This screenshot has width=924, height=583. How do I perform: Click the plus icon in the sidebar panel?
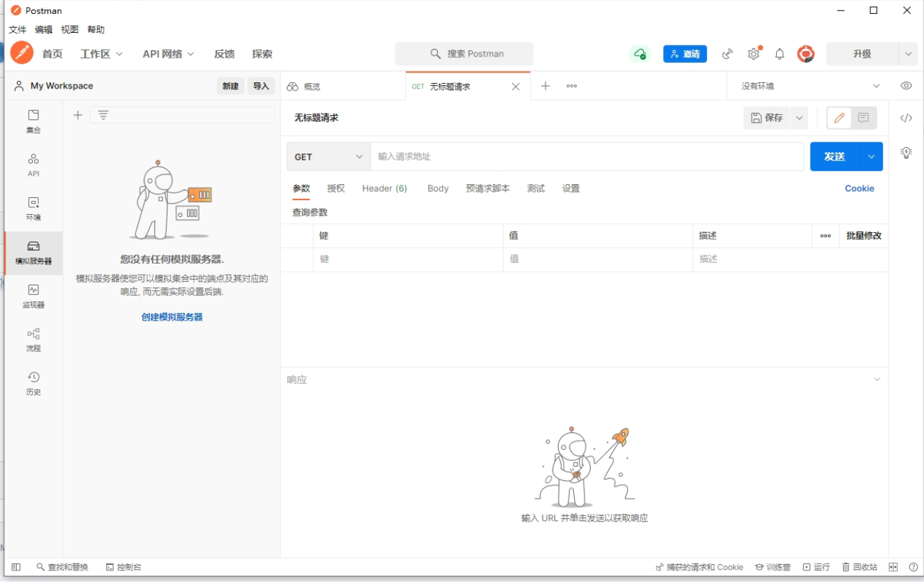click(78, 115)
